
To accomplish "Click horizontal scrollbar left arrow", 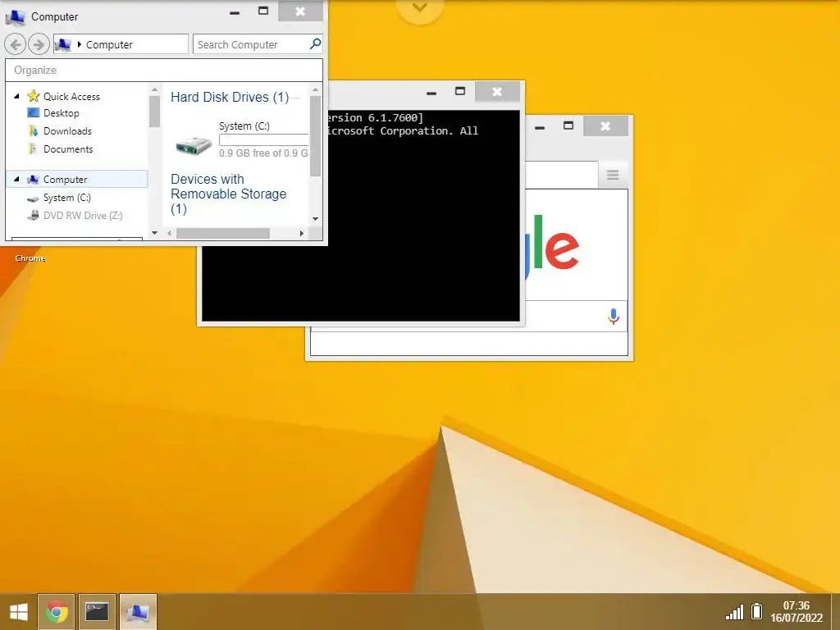I will pyautogui.click(x=169, y=233).
